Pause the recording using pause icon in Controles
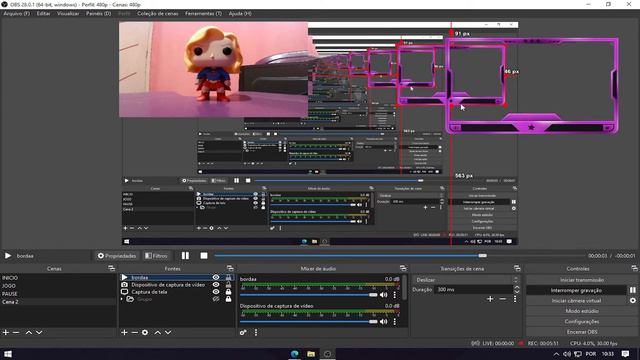The height and width of the screenshot is (360, 640). click(x=633, y=290)
